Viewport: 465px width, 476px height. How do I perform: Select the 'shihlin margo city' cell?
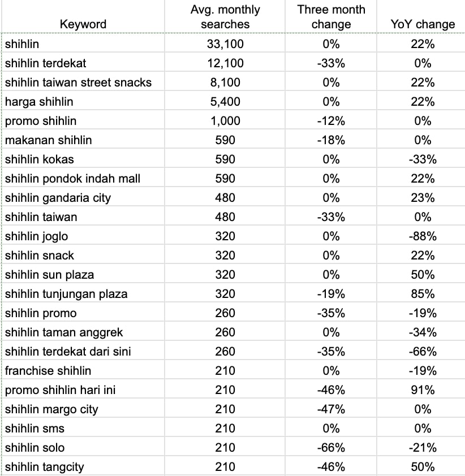[51, 409]
